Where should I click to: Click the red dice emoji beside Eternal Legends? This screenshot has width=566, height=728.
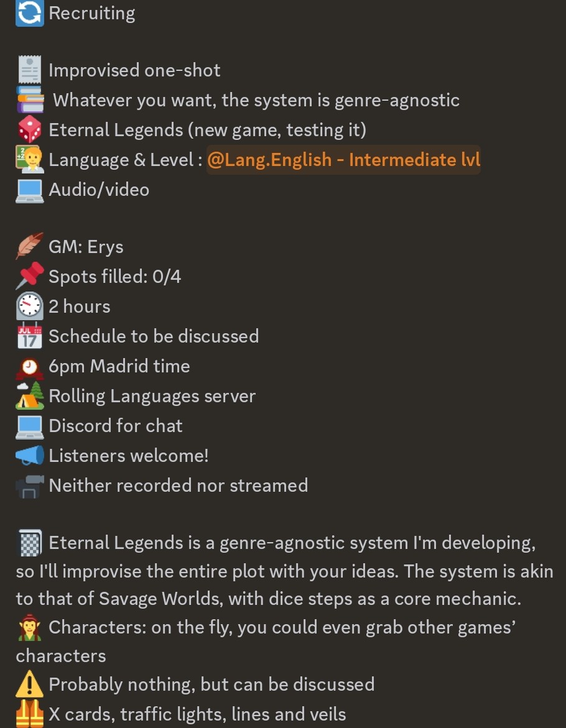click(30, 129)
